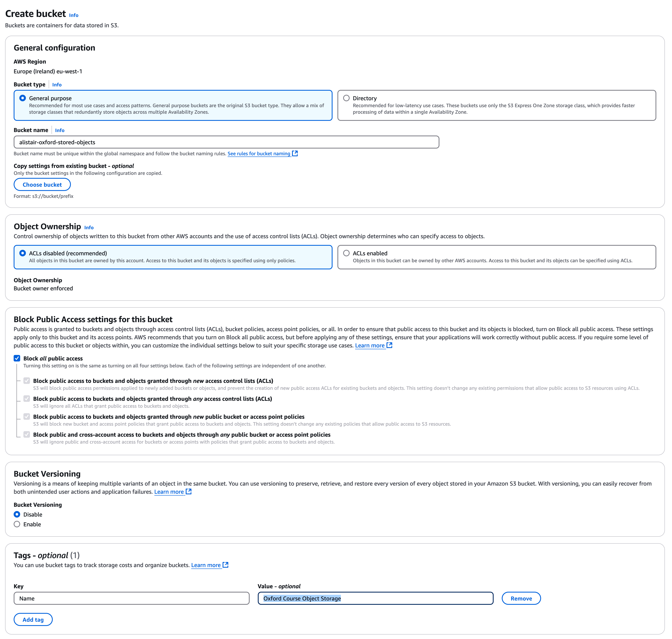
Task: Click the external link icon in Tags section
Action: [225, 565]
